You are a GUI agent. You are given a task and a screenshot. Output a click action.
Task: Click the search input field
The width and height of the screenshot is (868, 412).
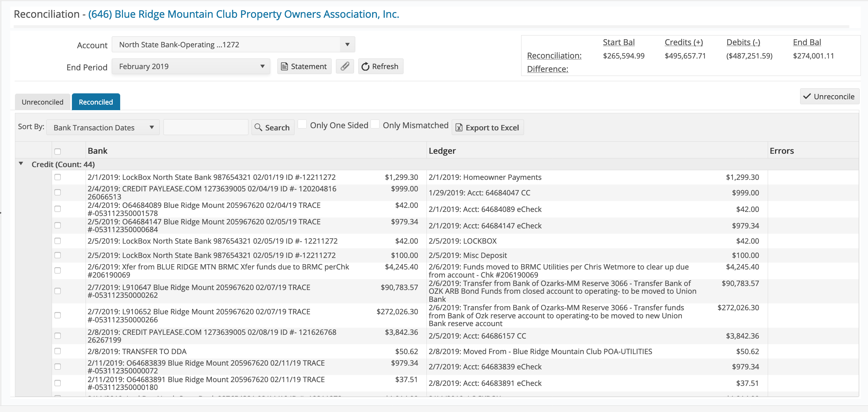[205, 127]
